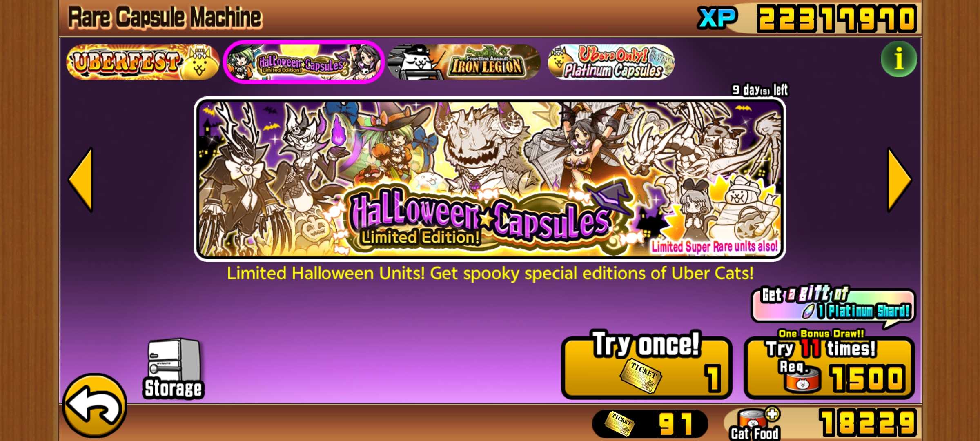Select the Halloween Capsules tab
This screenshot has height=441, width=980.
(x=304, y=62)
